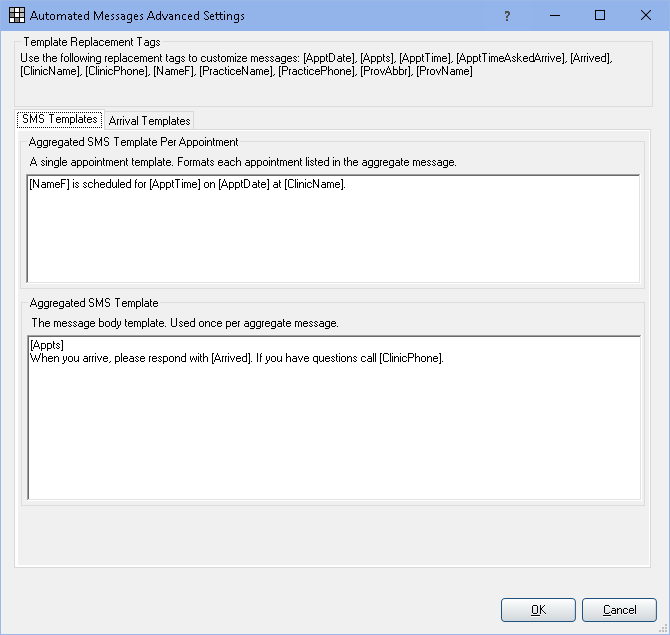The image size is (670, 635).
Task: Click the 'When you arrive' sentence text
Action: [237, 358]
